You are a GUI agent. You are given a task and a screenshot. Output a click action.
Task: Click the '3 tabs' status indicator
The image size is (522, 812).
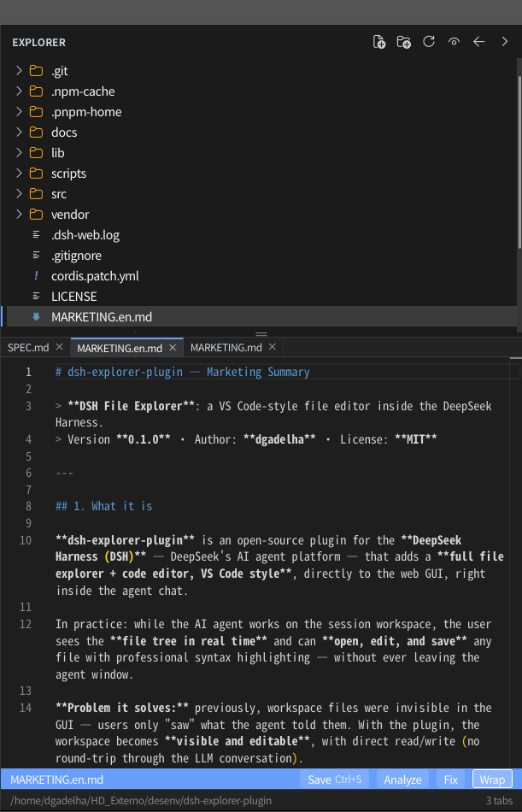coord(499,801)
